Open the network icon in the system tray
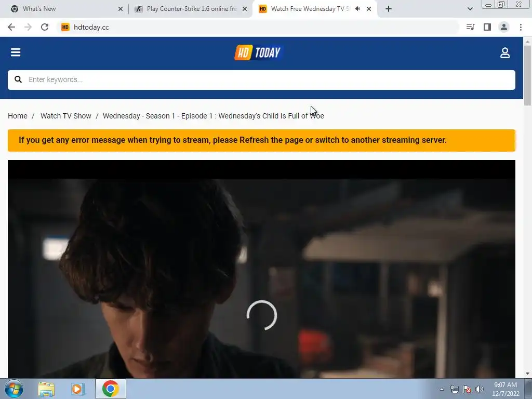The image size is (532, 399). pyautogui.click(x=454, y=389)
